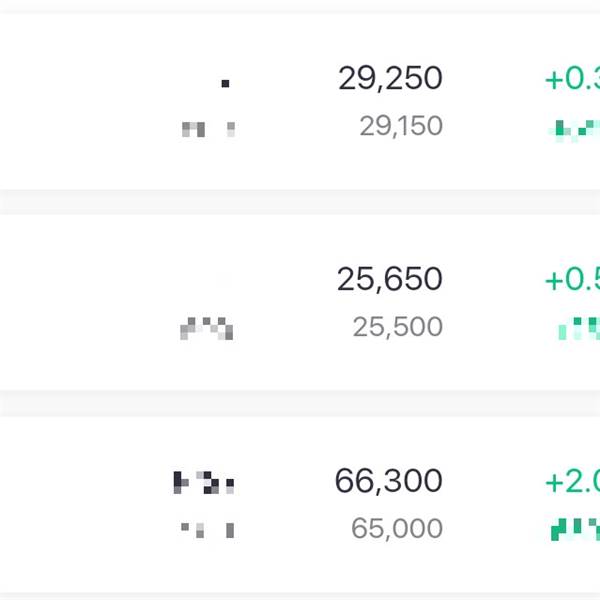Tap the small black dot beside 29,250

(x=225, y=83)
